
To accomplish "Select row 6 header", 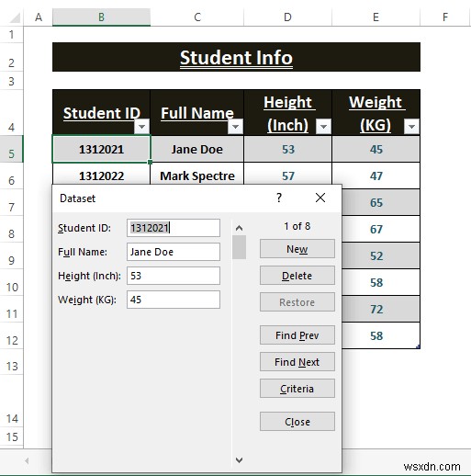I will coord(12,176).
